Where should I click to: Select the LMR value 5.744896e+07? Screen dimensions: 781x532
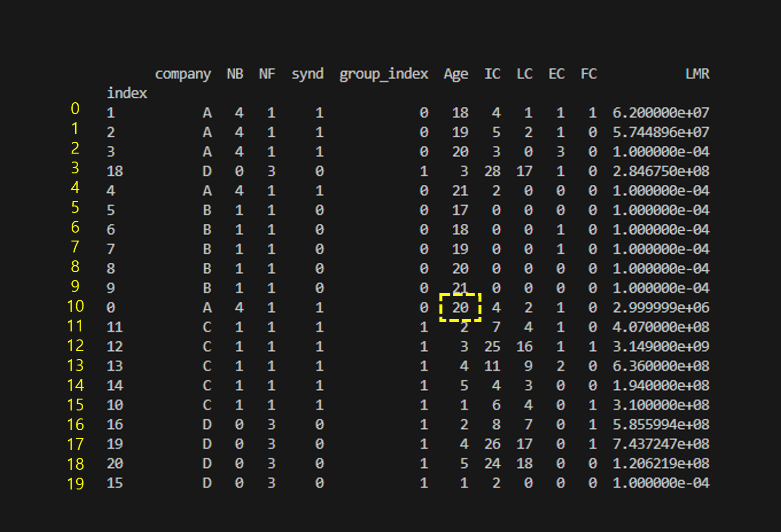tap(661, 132)
